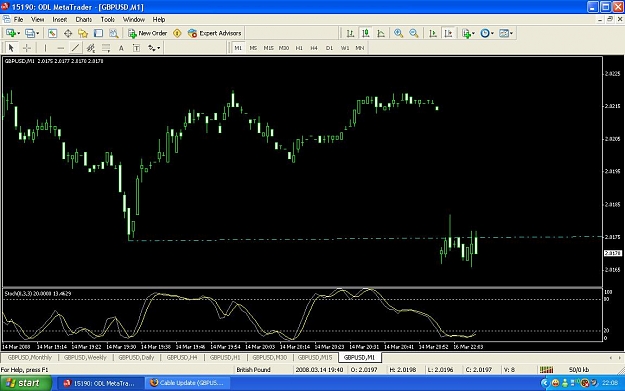Switch to M5 timeframe button

tap(253, 48)
